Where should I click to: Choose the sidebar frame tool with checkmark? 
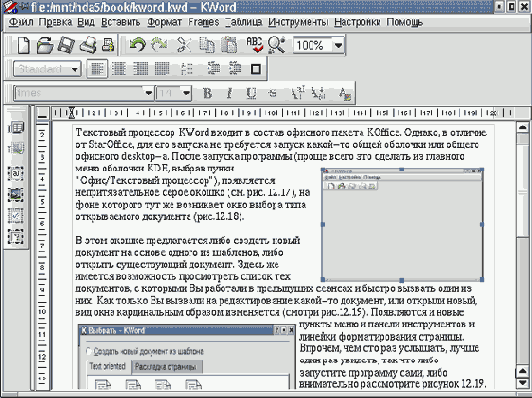click(x=16, y=215)
